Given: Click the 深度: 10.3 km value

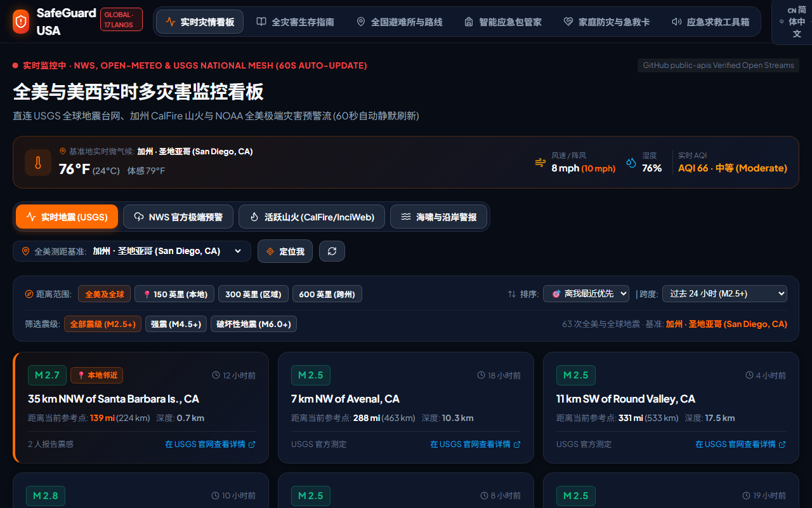Looking at the screenshot, I should tap(447, 418).
